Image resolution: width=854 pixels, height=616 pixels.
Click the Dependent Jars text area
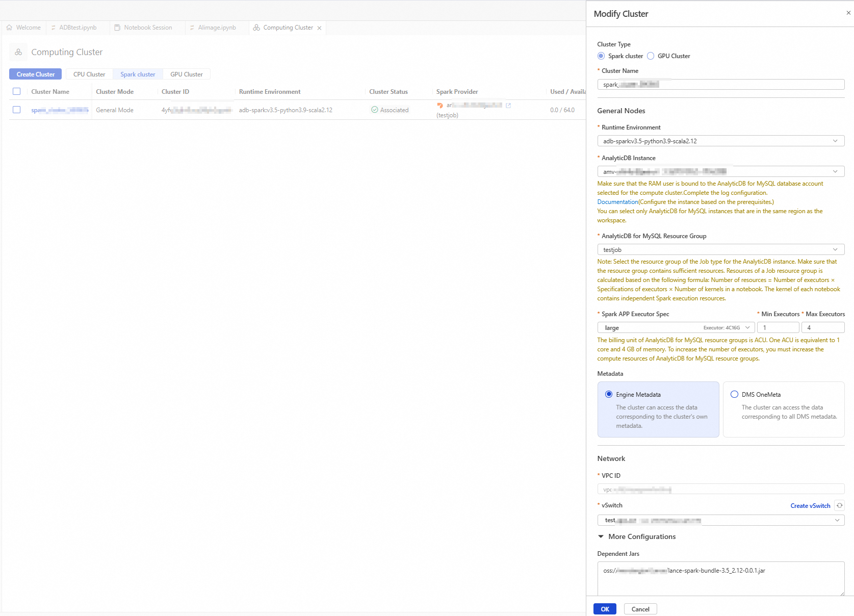click(721, 579)
